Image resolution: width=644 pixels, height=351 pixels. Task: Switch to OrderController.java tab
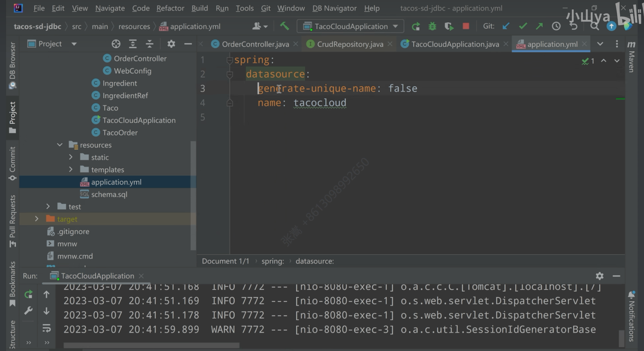(255, 44)
